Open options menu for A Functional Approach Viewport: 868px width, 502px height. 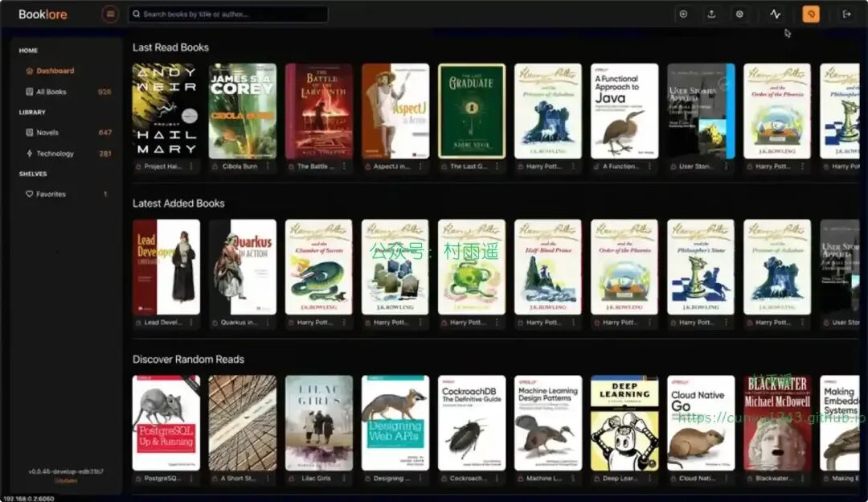[x=649, y=167]
